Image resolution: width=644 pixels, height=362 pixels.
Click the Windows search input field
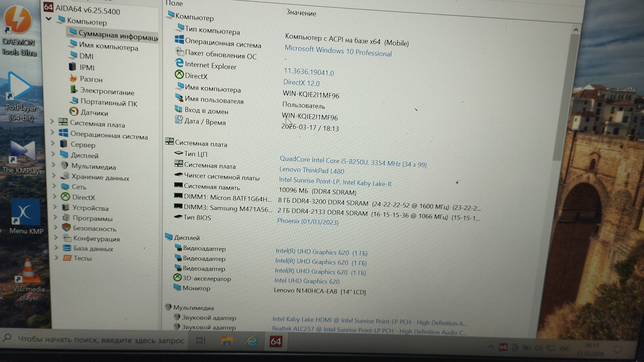(x=101, y=340)
